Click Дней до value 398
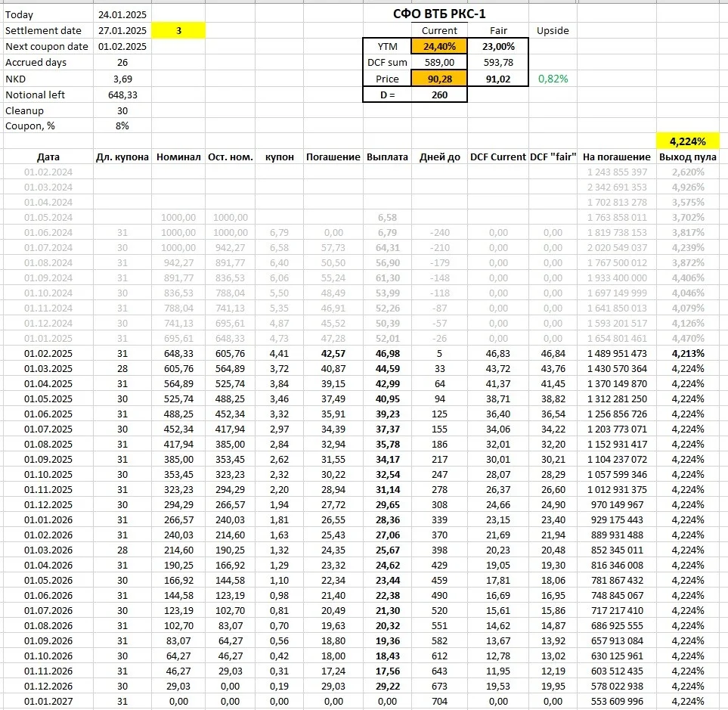This screenshot has height=710, width=728. pyautogui.click(x=440, y=550)
